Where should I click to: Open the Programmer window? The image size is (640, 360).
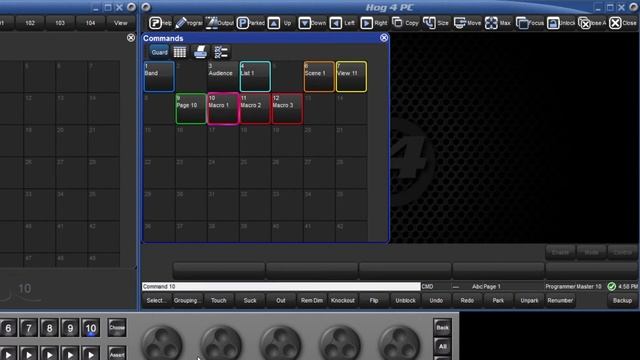coord(189,23)
